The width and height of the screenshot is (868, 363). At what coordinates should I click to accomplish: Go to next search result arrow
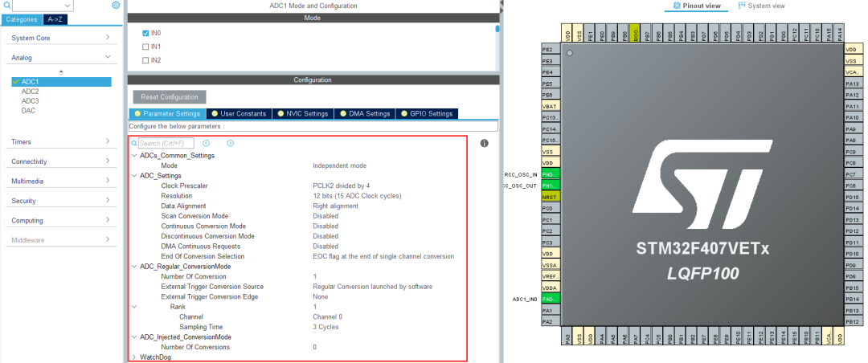point(230,143)
